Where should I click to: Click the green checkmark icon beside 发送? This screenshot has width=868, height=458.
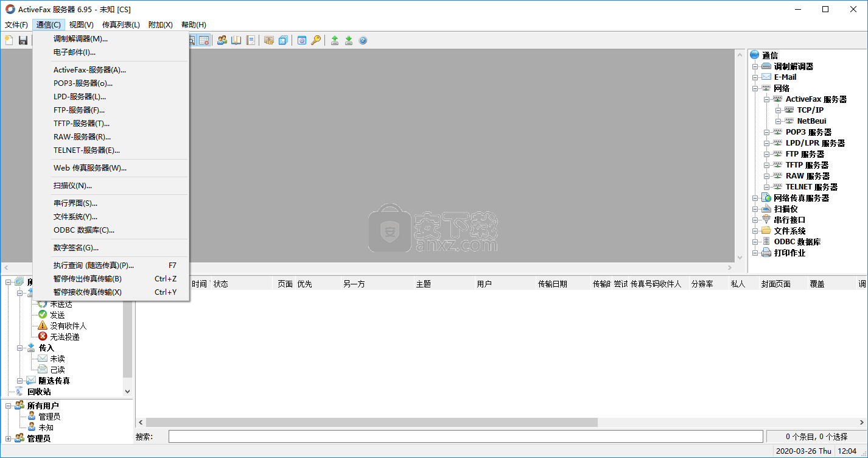coord(43,315)
